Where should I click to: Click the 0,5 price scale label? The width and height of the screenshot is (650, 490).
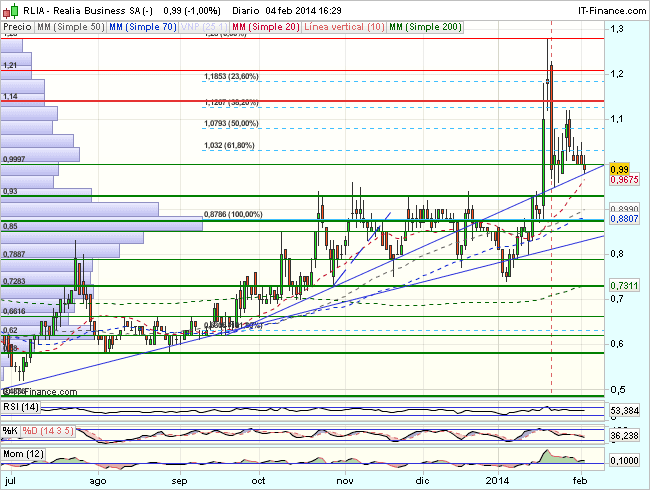[x=617, y=390]
